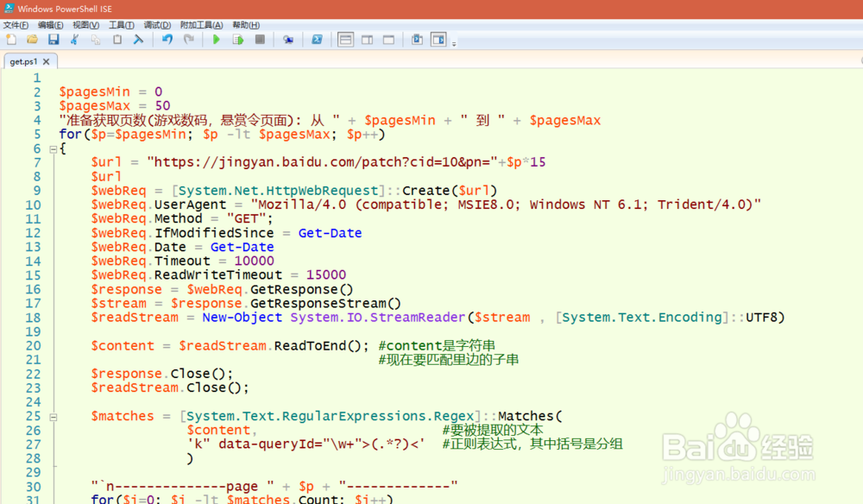Open the 视图(V) menu
This screenshot has height=504, width=863.
click(x=85, y=25)
